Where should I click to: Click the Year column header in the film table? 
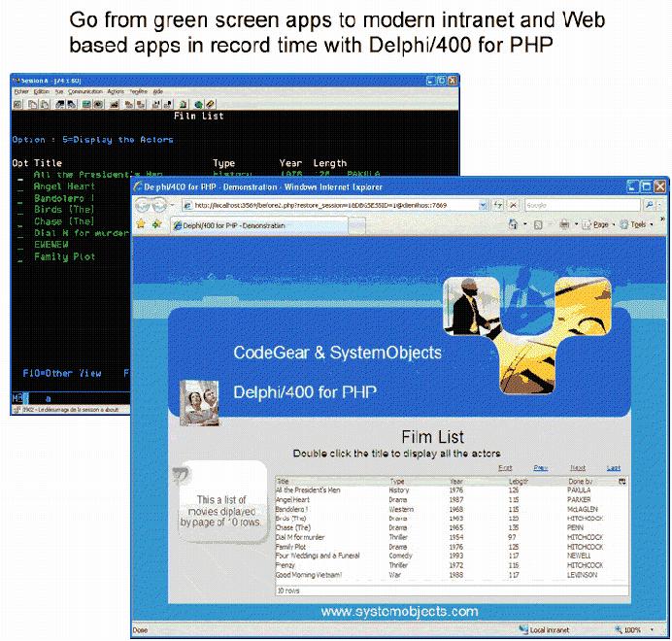456,482
